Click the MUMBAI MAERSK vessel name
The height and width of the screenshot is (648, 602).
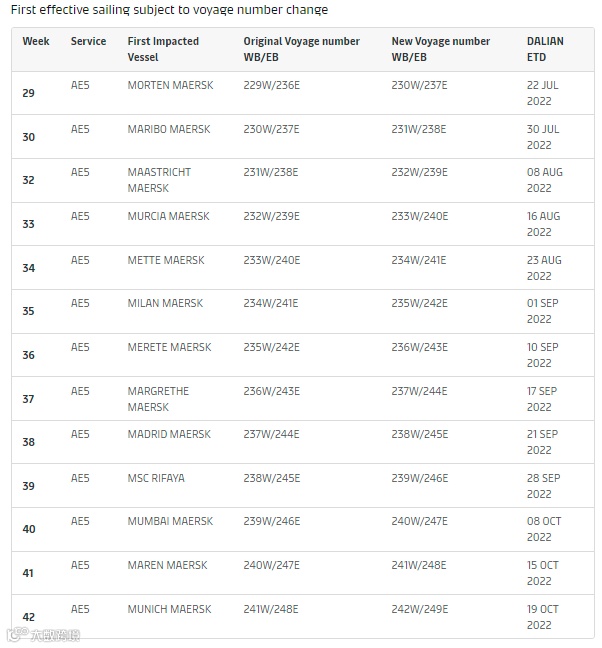(170, 521)
